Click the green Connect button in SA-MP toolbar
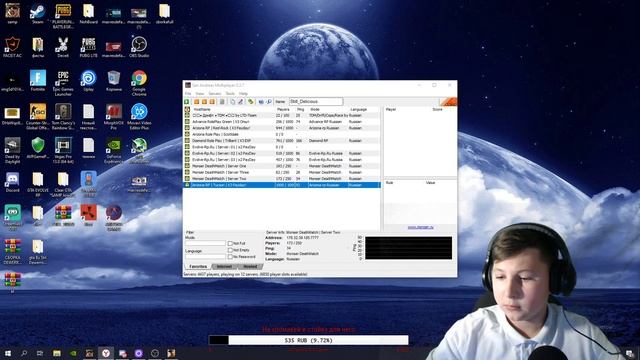The image size is (640, 360). 187,102
